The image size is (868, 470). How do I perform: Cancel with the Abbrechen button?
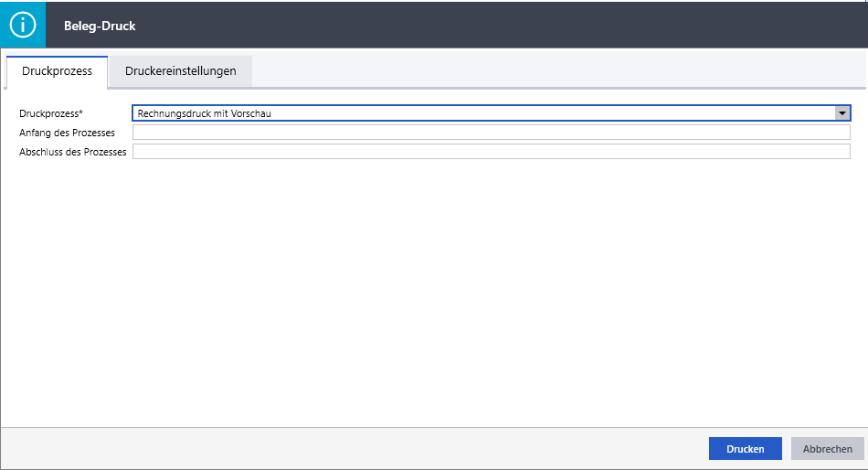tap(827, 449)
